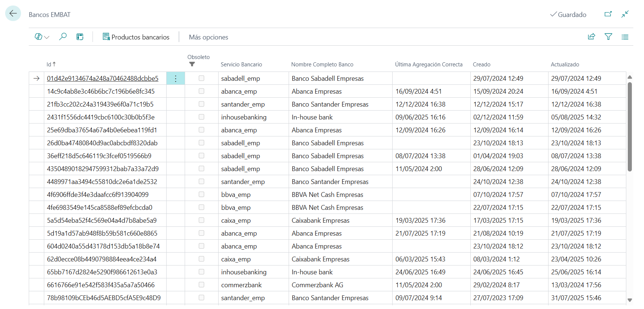This screenshot has width=644, height=309.
Task: Open Más opciones menu
Action: (x=208, y=37)
